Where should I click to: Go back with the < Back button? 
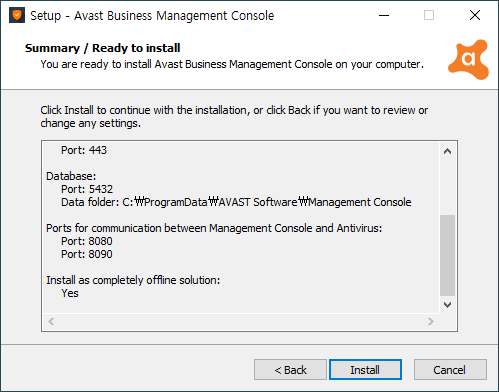point(290,370)
